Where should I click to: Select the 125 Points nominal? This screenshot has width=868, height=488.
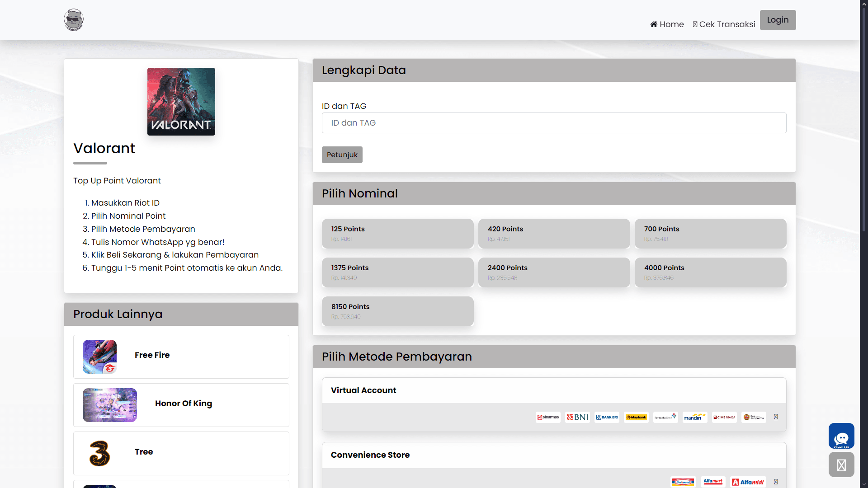click(397, 233)
